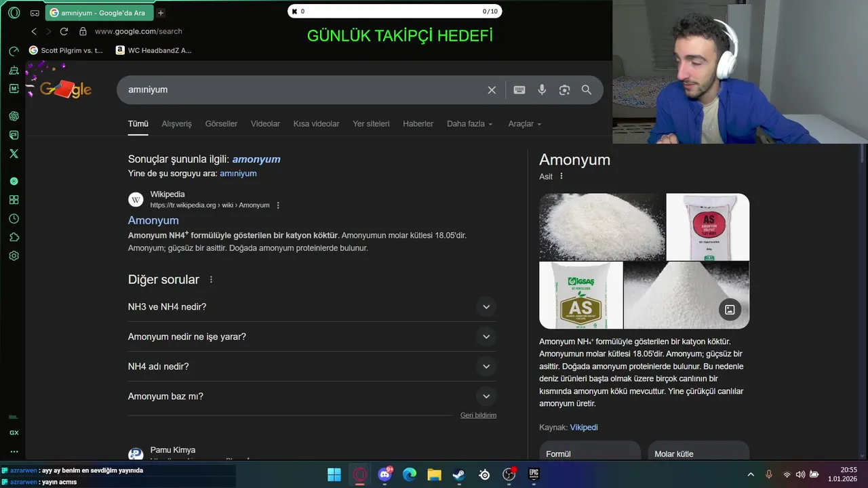Expand "NH3 ve NH4 nedir?" question

[312, 307]
